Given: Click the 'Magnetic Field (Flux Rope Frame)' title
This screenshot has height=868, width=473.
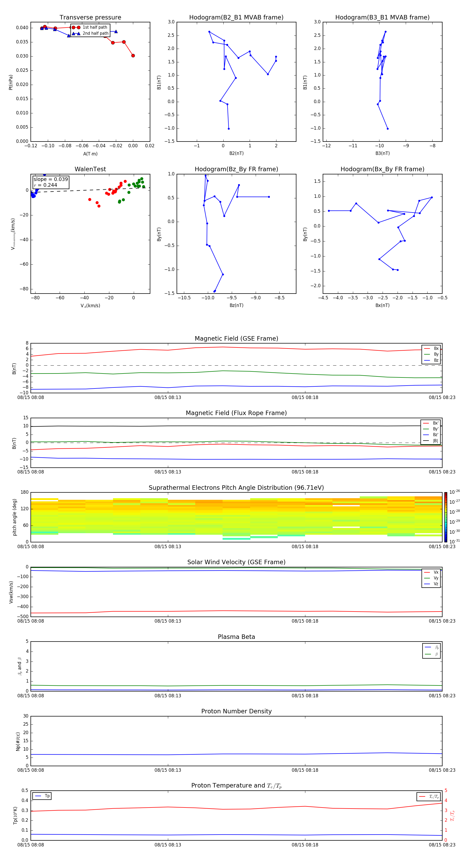Looking at the screenshot, I should [236, 413].
